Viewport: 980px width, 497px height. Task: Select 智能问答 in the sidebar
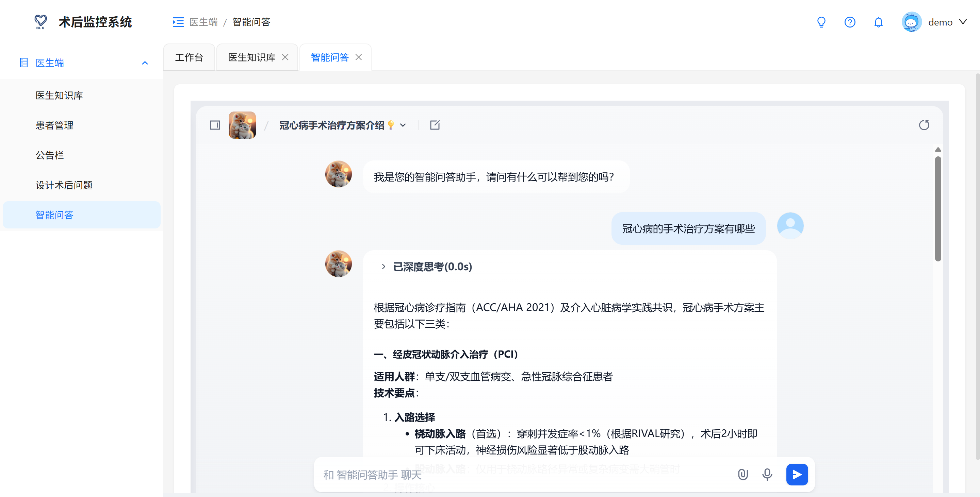pos(81,215)
